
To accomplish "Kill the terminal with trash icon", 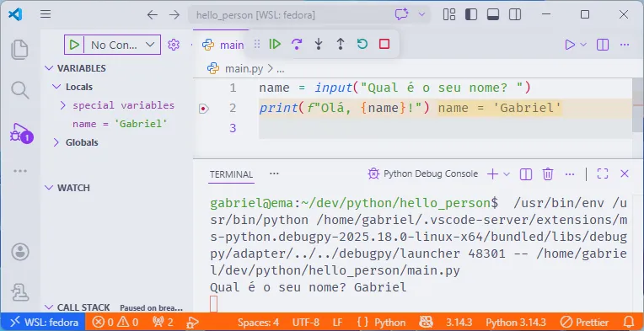I will 548,174.
